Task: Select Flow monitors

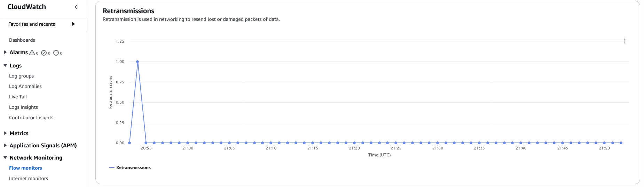Action: [25, 168]
